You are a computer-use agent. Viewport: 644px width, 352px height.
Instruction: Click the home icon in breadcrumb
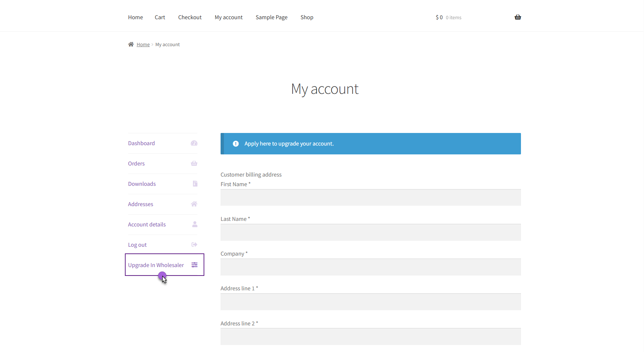coord(131,44)
